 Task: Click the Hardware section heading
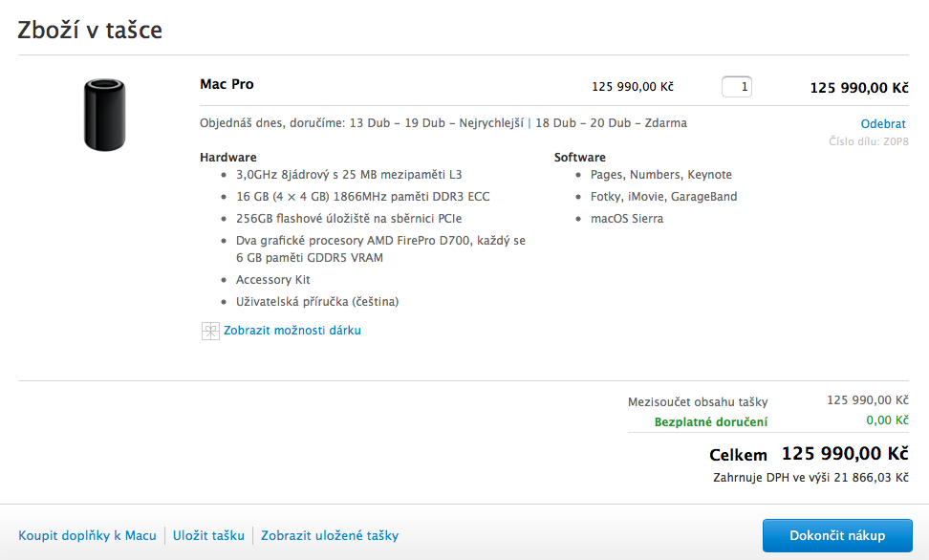tap(227, 158)
